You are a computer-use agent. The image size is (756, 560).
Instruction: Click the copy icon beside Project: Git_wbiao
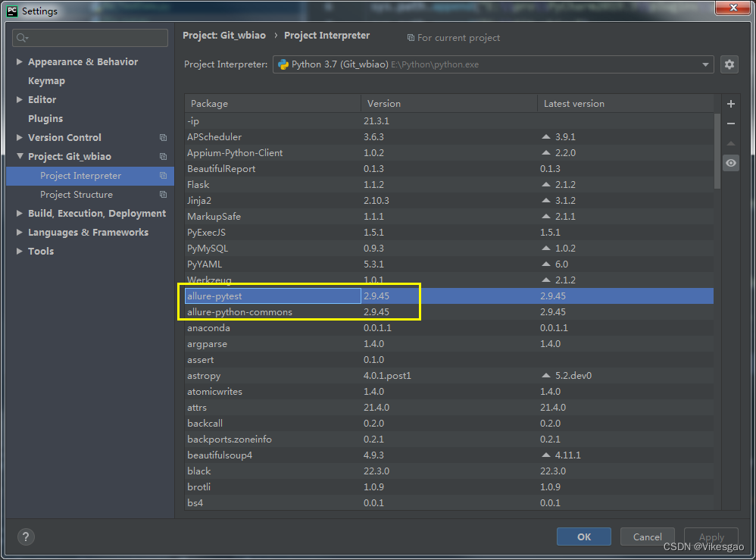tap(163, 156)
